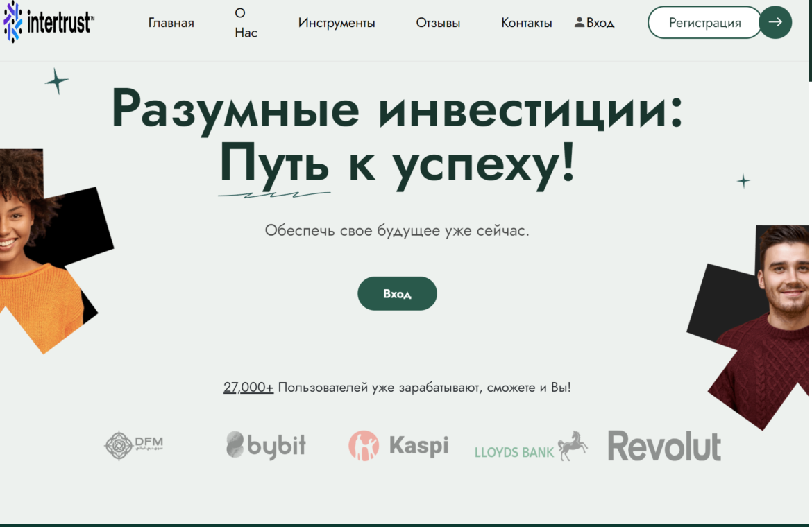The height and width of the screenshot is (527, 812).
Task: Click the Lloyds Bank logo
Action: 531,447
